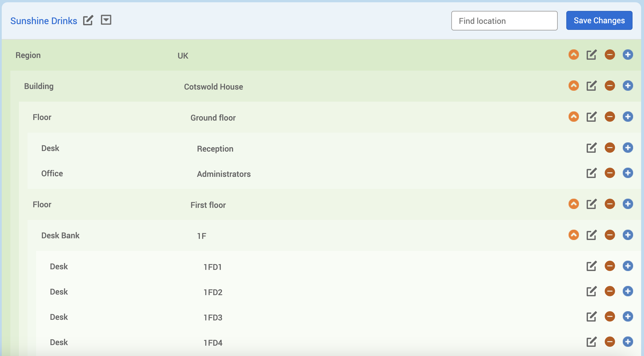
Task: Click the Find location search field
Action: coord(504,21)
